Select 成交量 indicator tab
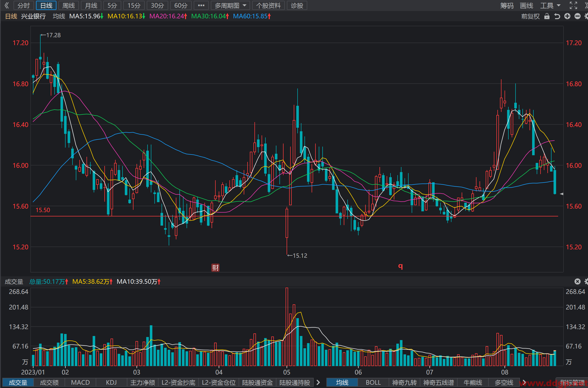 click(18, 382)
